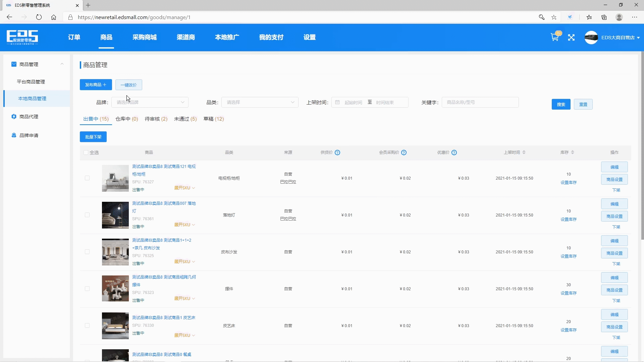Screen dimensions: 644x362
Task: Switch to the 未通过 (5) tab
Action: 185,119
